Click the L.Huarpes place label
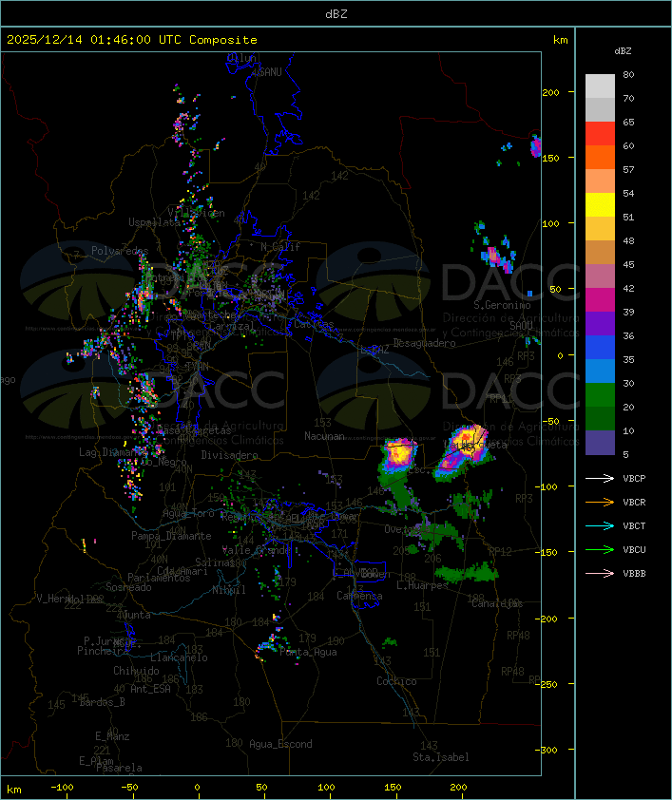This screenshot has width=672, height=800. point(422,585)
